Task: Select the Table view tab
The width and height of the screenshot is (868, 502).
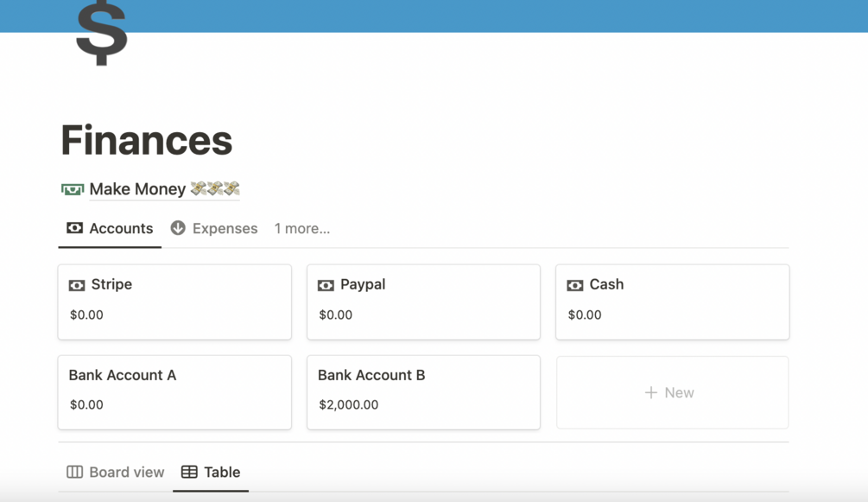Action: 221,473
